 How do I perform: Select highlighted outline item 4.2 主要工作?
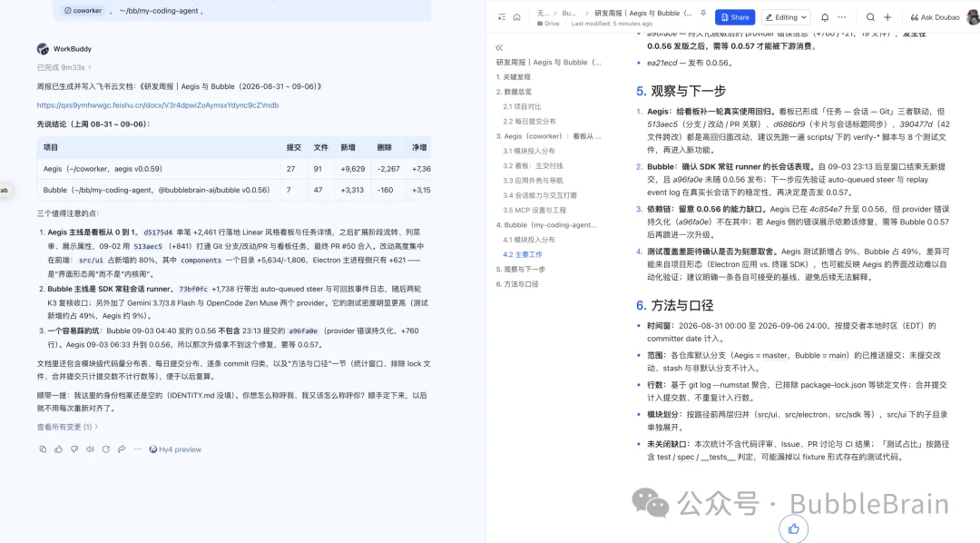(523, 254)
